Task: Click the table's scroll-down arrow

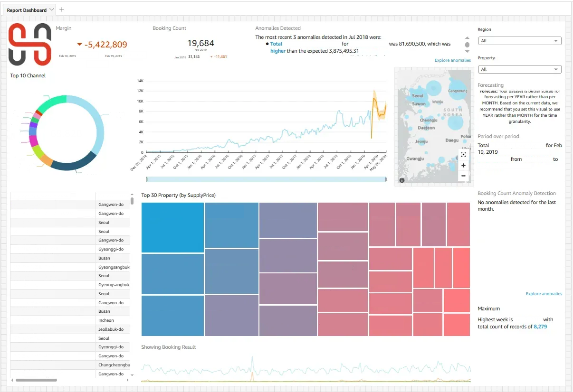Action: coord(132,375)
